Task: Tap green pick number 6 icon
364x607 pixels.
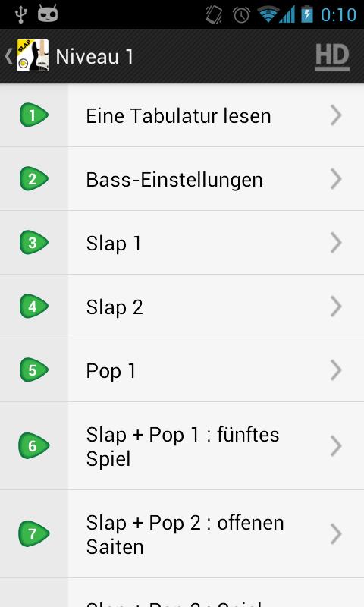Action: [x=34, y=445]
